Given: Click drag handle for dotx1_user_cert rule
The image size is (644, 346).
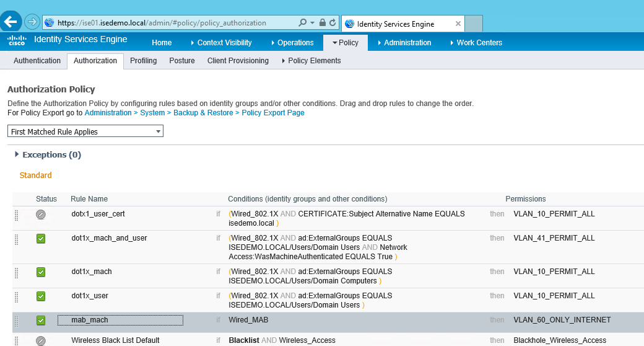Looking at the screenshot, I should [17, 215].
